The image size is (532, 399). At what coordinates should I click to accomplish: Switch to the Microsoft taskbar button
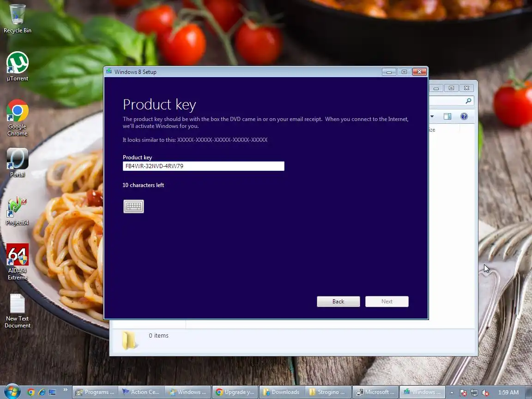point(375,392)
